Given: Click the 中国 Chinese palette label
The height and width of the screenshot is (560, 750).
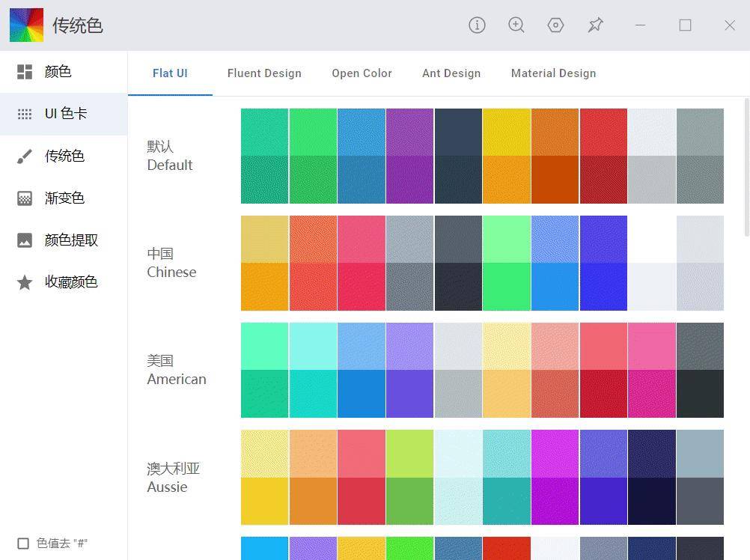Looking at the screenshot, I should (171, 263).
